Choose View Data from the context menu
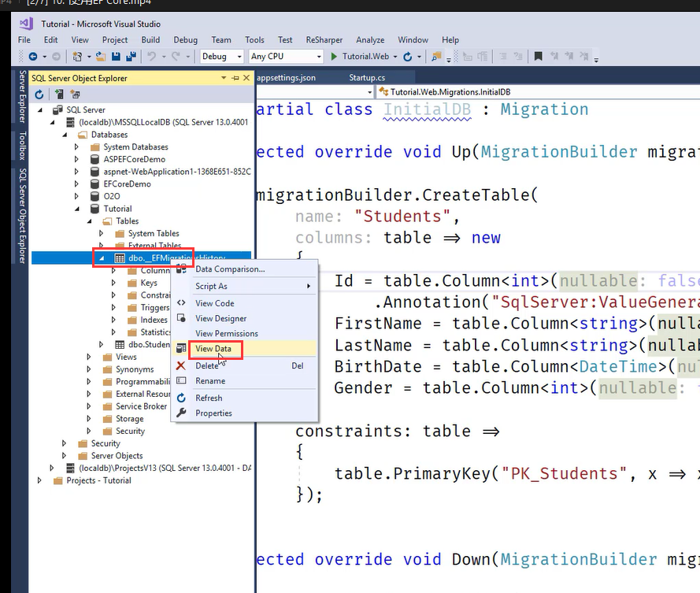Viewport: 700px width, 593px height. coord(244,349)
